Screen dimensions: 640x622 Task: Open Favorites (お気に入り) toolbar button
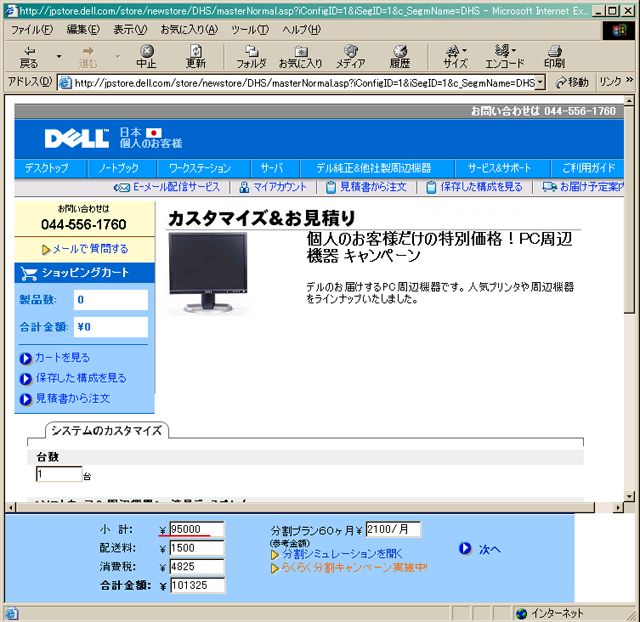pos(301,57)
